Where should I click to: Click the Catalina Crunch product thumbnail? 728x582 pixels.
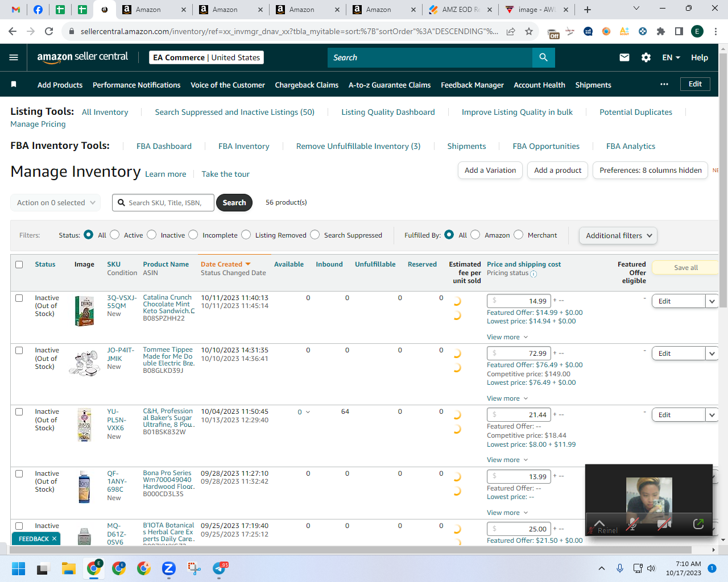[x=84, y=311]
